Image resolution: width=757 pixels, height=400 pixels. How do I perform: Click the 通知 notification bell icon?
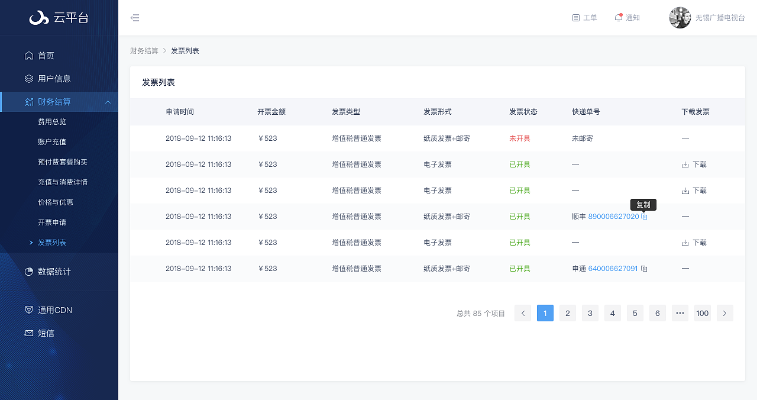619,18
